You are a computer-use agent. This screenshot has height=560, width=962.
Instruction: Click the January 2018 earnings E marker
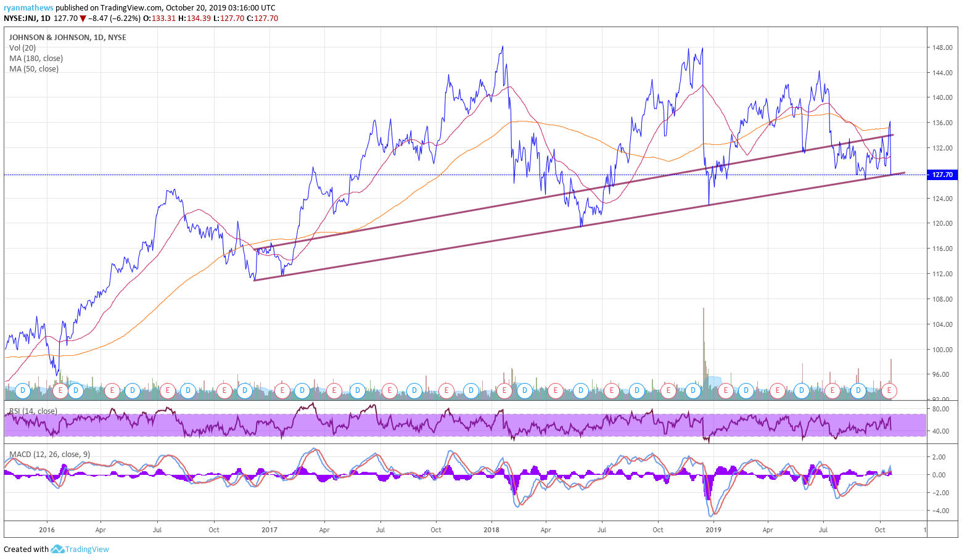[x=504, y=390]
